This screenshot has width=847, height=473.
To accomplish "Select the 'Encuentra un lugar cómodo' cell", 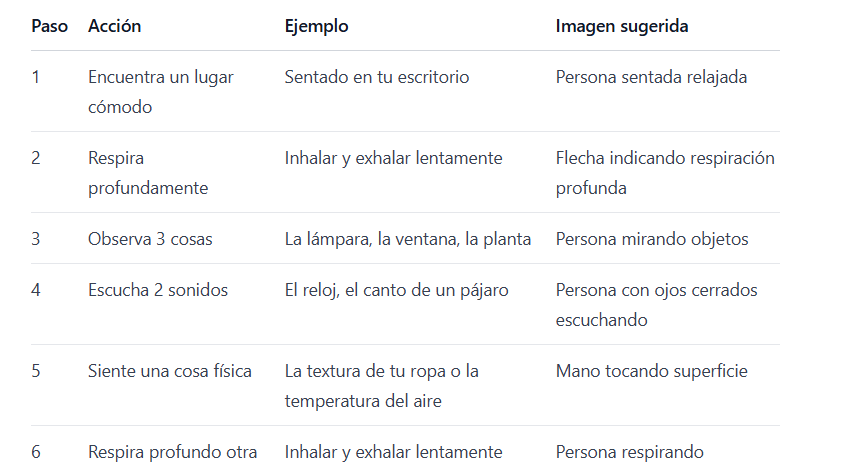I will coord(160,92).
